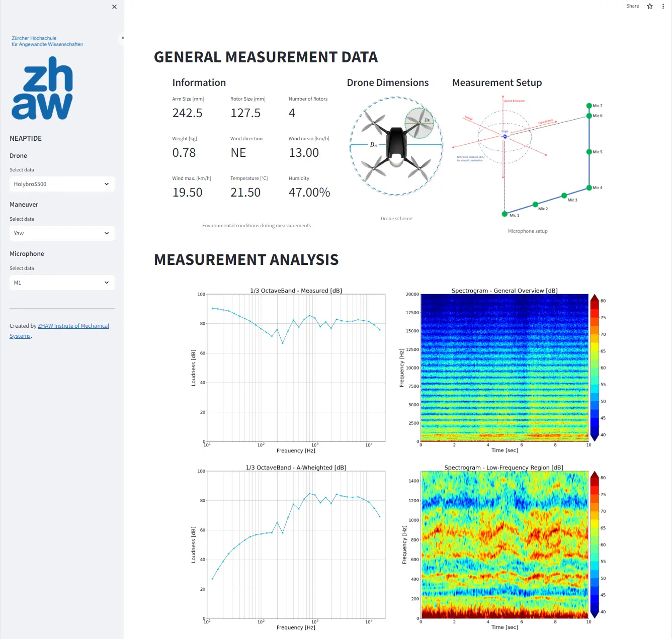
Task: Click the Spectrogram General Overview plot
Action: pos(505,368)
